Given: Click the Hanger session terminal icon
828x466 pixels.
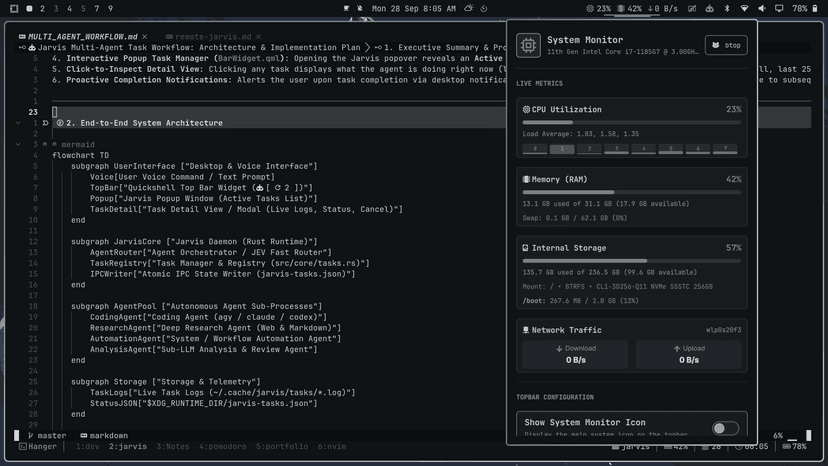Looking at the screenshot, I should click(23, 446).
